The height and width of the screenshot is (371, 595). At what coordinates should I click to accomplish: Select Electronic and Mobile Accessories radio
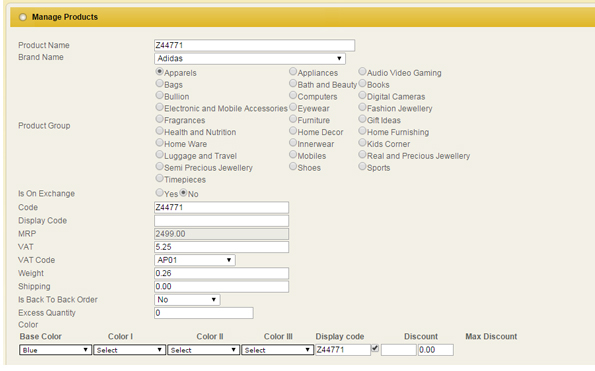point(159,107)
